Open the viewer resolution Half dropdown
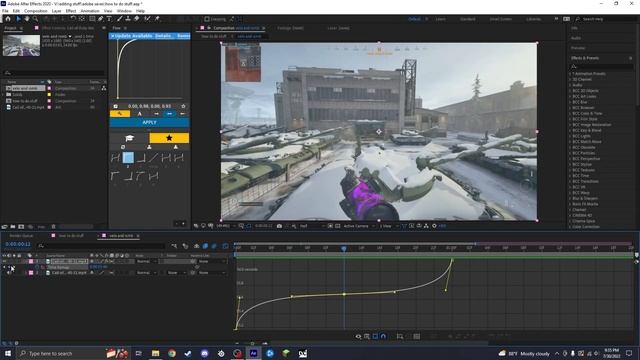The height and width of the screenshot is (360, 640). click(312, 226)
